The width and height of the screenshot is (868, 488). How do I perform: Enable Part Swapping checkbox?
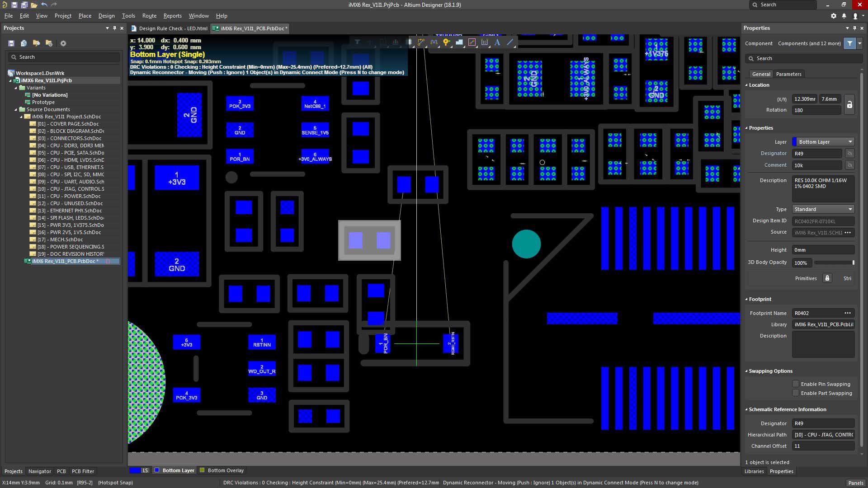[x=796, y=393]
